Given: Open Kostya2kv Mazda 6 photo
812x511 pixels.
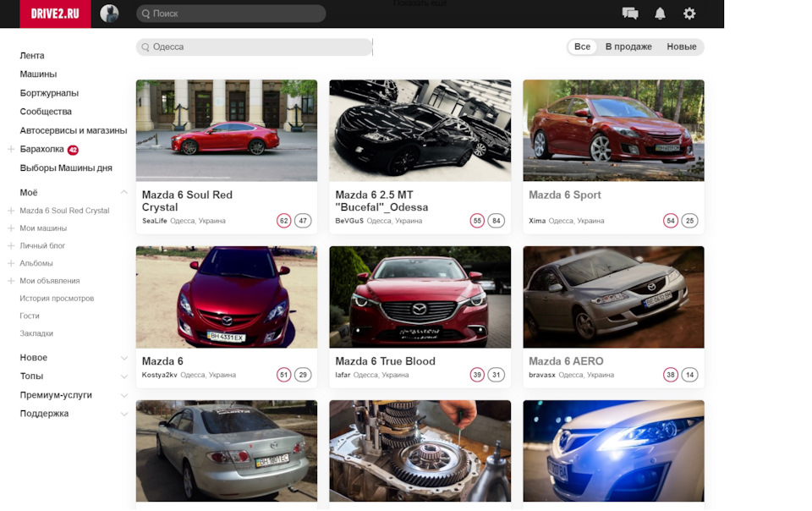Looking at the screenshot, I should pos(227,297).
